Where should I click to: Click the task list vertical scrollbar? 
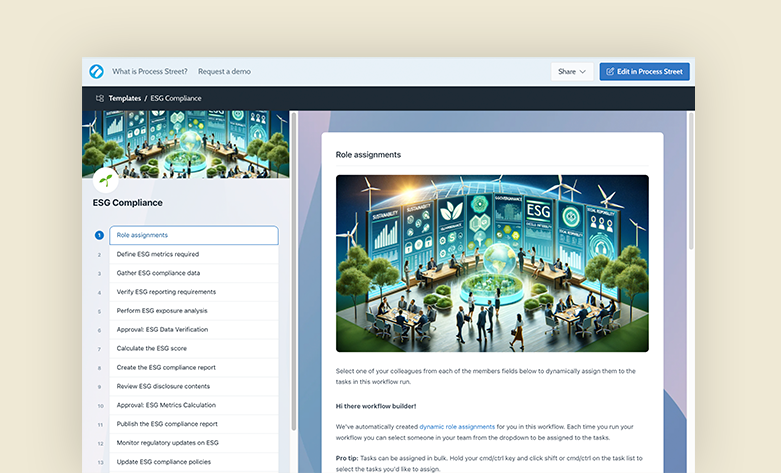pyautogui.click(x=294, y=271)
